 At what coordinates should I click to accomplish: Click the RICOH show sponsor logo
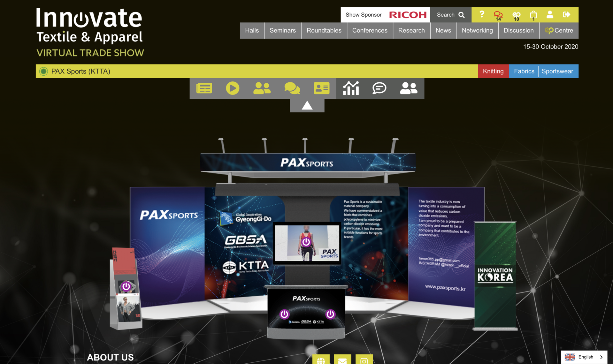[408, 15]
